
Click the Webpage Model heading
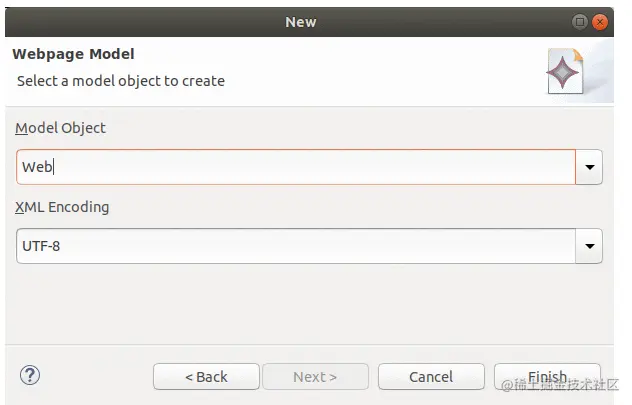pos(72,54)
